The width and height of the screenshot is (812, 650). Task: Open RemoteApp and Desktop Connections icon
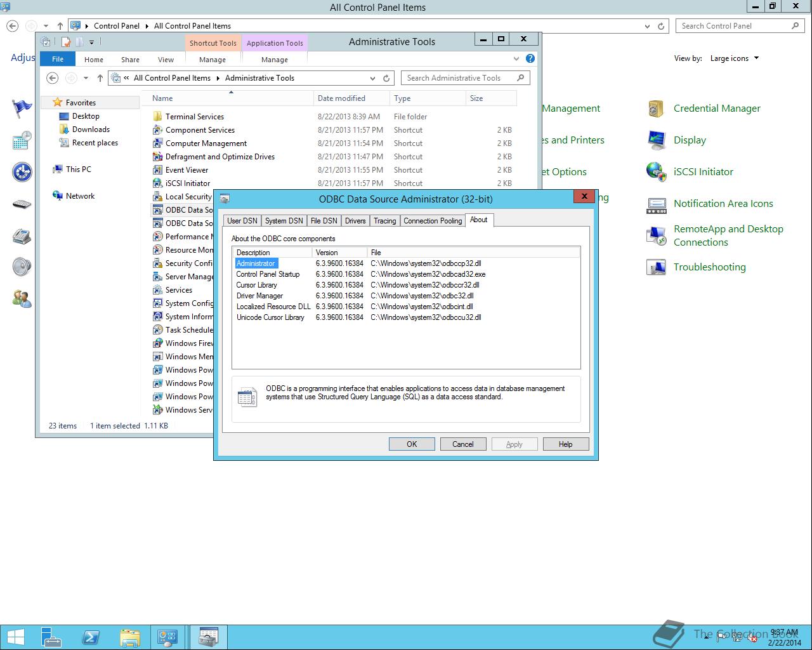[x=656, y=235]
